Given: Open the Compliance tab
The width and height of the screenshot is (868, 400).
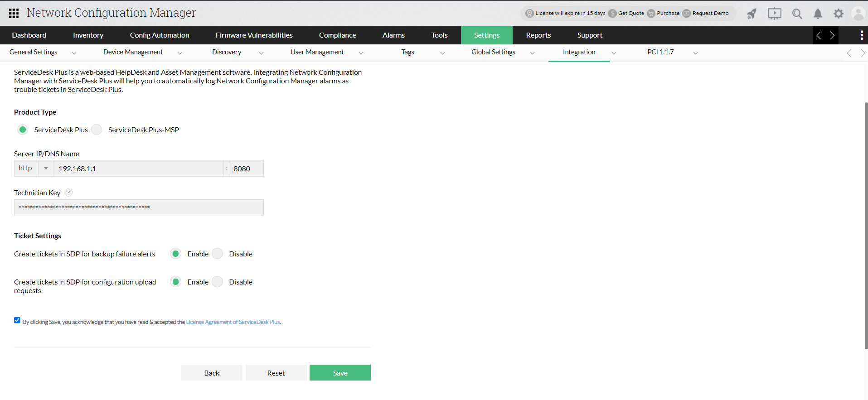Looking at the screenshot, I should [337, 35].
